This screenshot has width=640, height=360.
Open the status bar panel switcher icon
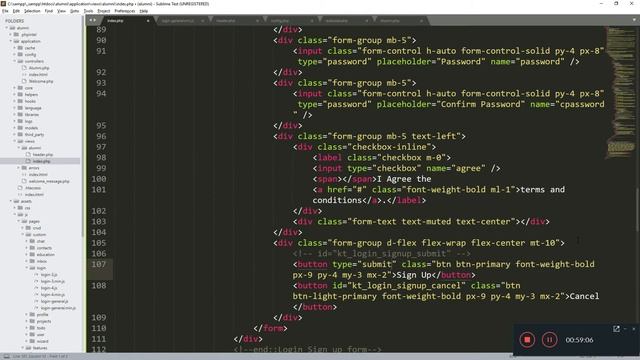point(6,356)
